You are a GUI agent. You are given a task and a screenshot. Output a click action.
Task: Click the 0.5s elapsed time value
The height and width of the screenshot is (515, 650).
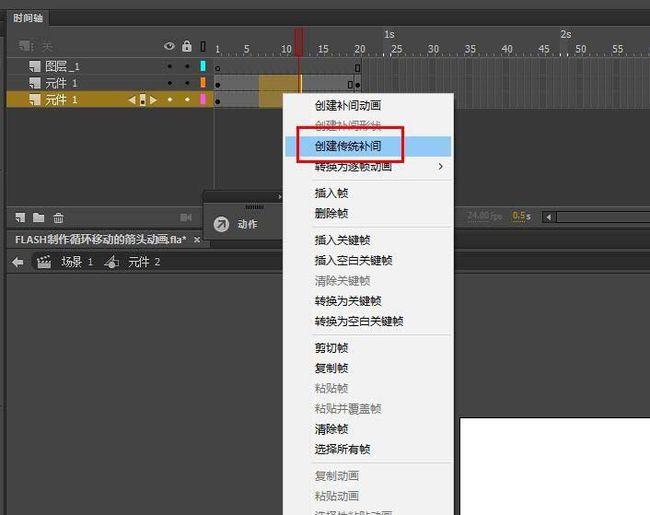(521, 216)
